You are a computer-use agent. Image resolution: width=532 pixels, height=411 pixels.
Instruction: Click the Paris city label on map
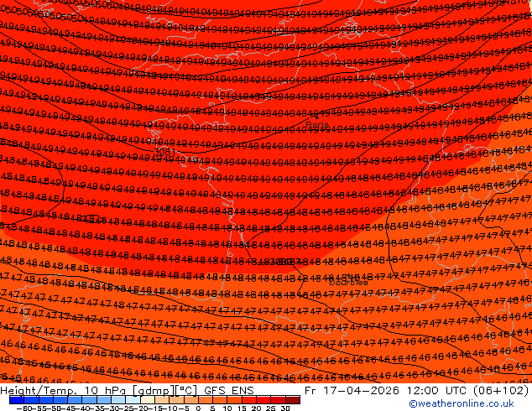[317, 125]
